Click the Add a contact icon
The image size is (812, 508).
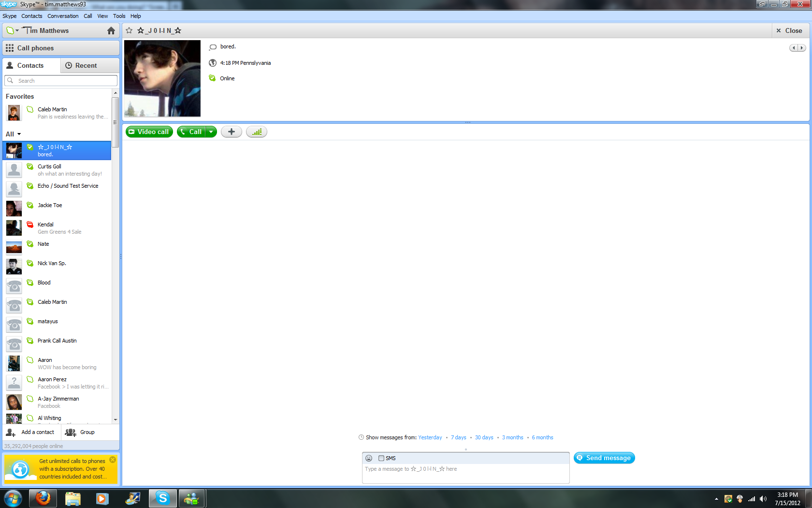coord(11,433)
